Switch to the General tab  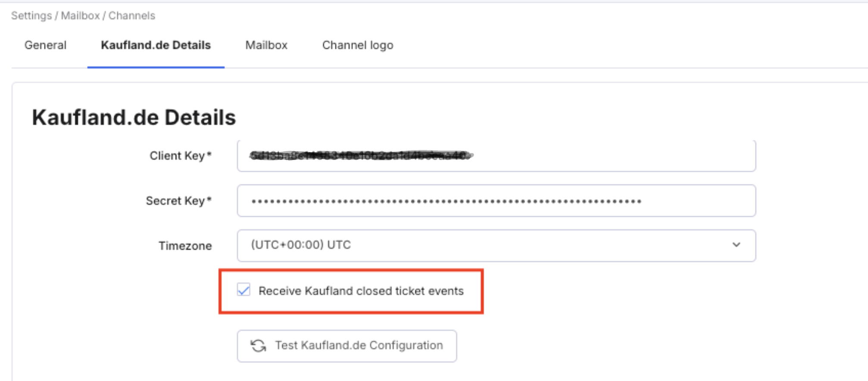pos(45,45)
